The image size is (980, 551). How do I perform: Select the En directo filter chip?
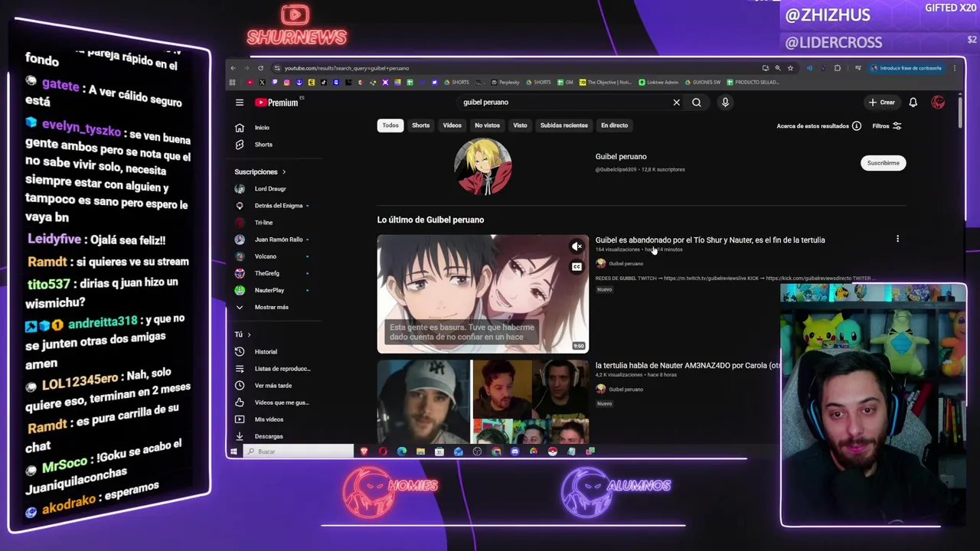[614, 126]
